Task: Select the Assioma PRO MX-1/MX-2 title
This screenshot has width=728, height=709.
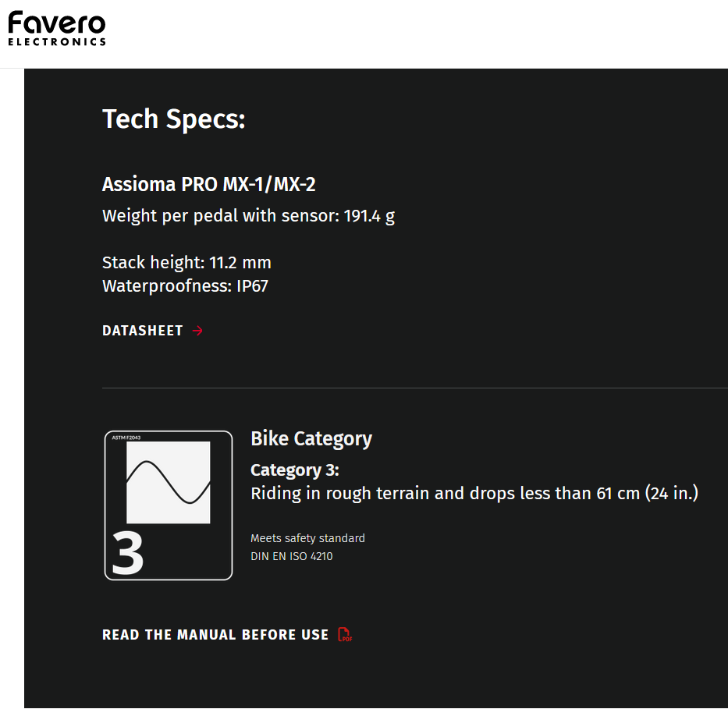Action: (209, 185)
